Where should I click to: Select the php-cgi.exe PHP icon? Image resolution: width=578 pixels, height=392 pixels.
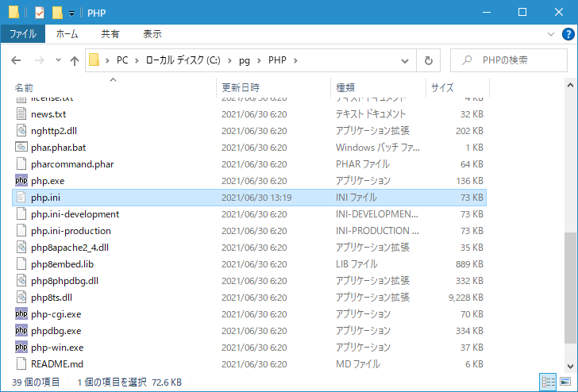(21, 313)
